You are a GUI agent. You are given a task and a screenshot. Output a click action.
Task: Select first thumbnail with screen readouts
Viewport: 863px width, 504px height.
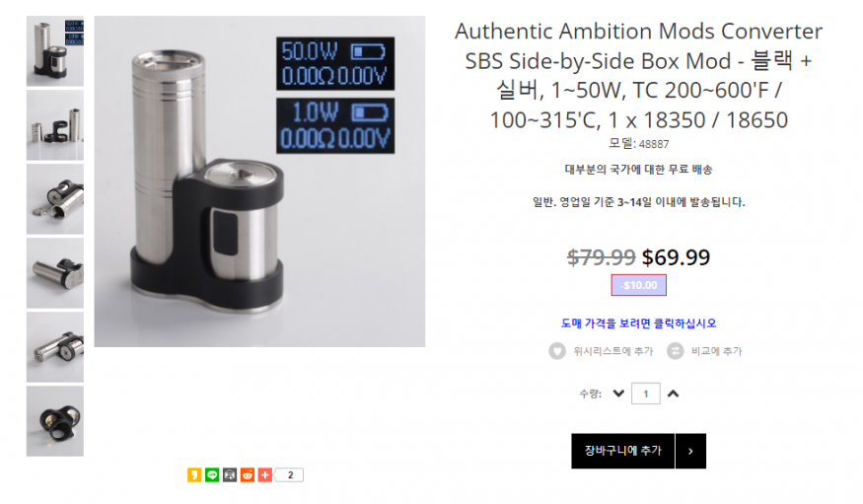tap(55, 51)
